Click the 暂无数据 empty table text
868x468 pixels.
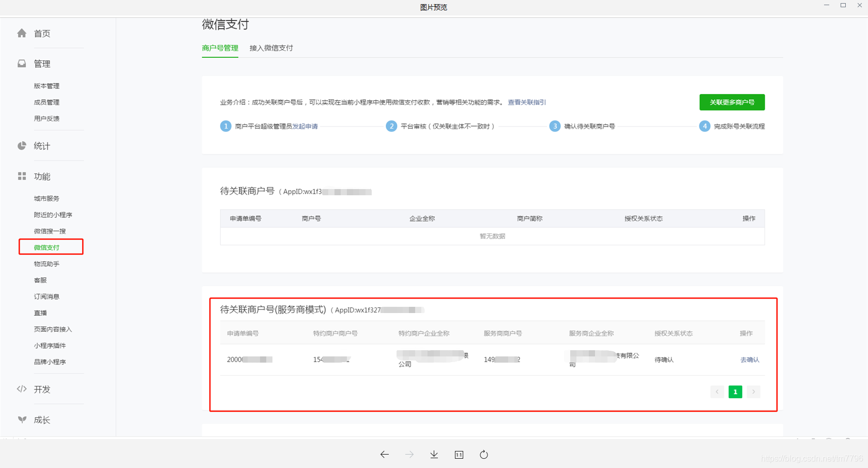coord(492,236)
